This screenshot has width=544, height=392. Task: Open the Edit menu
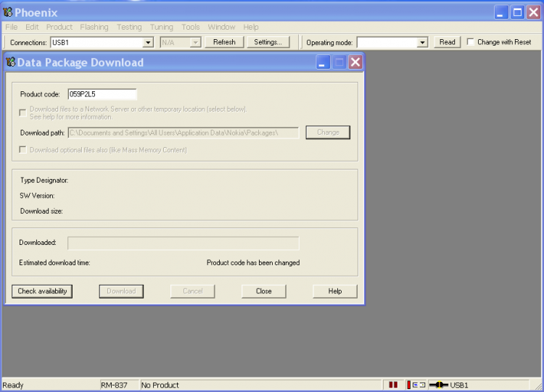tap(32, 27)
